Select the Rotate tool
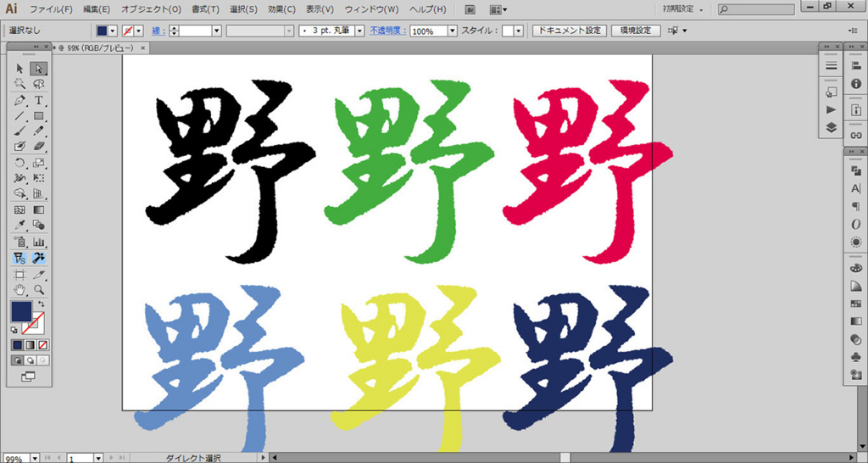Viewport: 868px width, 463px height. [20, 163]
